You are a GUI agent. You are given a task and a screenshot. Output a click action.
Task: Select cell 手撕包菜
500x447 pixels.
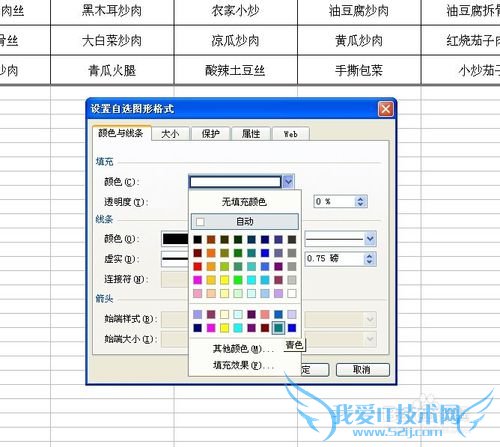pos(359,70)
